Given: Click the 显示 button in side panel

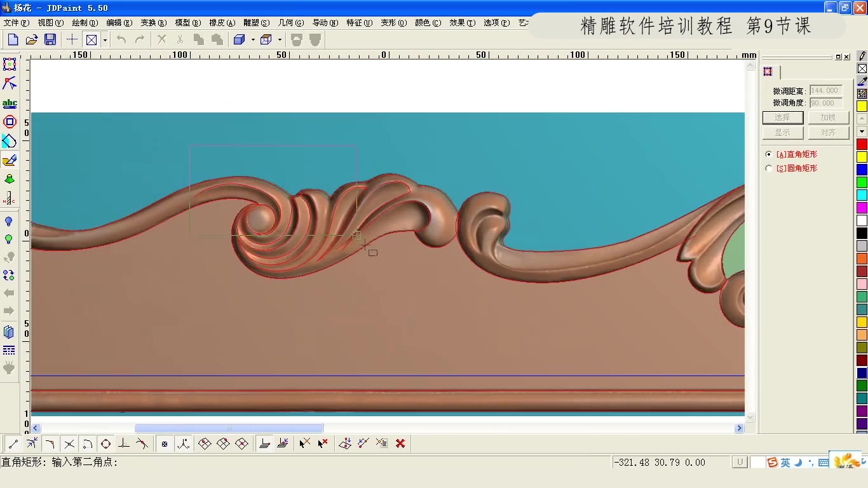Looking at the screenshot, I should point(783,133).
